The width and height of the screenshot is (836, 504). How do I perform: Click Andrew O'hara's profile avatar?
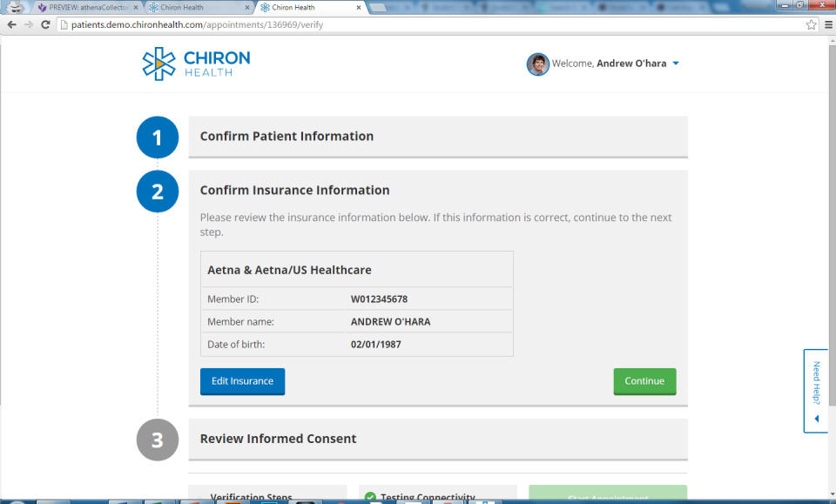538,64
